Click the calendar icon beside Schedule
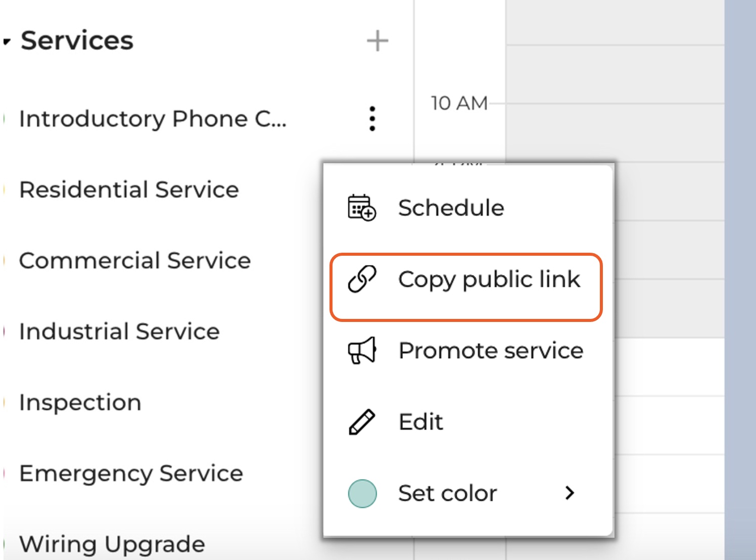The height and width of the screenshot is (560, 756). (x=362, y=208)
